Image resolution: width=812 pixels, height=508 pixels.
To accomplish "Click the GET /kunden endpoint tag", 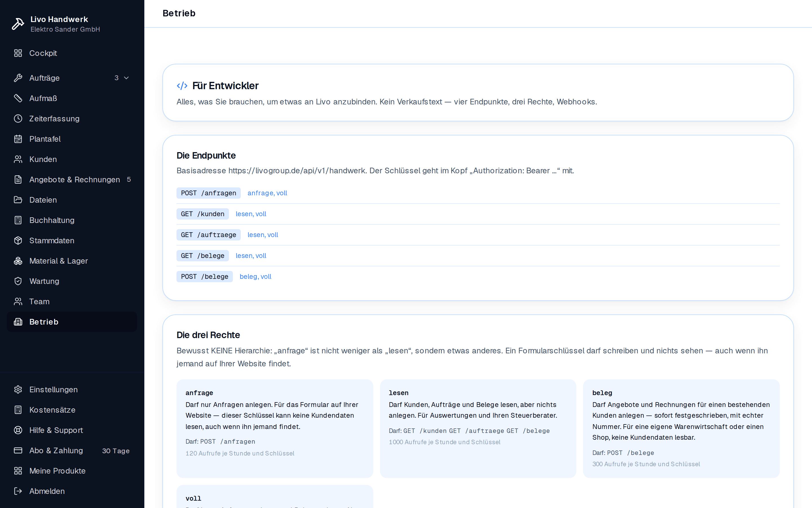I will [203, 214].
